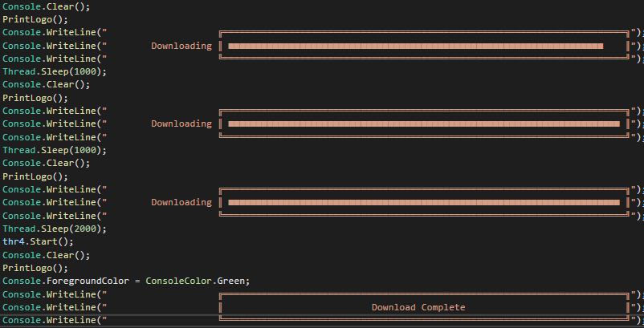Viewport: 644px width, 328px height.
Task: Click Console.WriteLine directly above Thread.Sleep(2000);
Action: (x=49, y=216)
